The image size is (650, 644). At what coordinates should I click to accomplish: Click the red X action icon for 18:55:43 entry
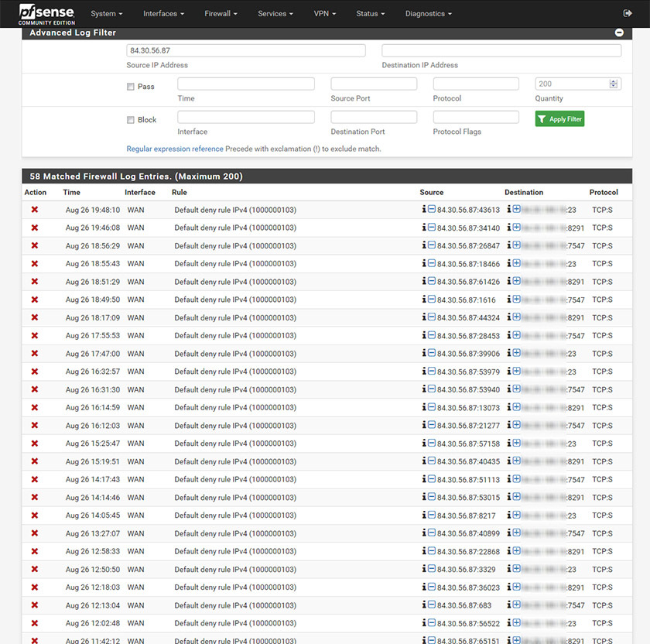(x=35, y=263)
